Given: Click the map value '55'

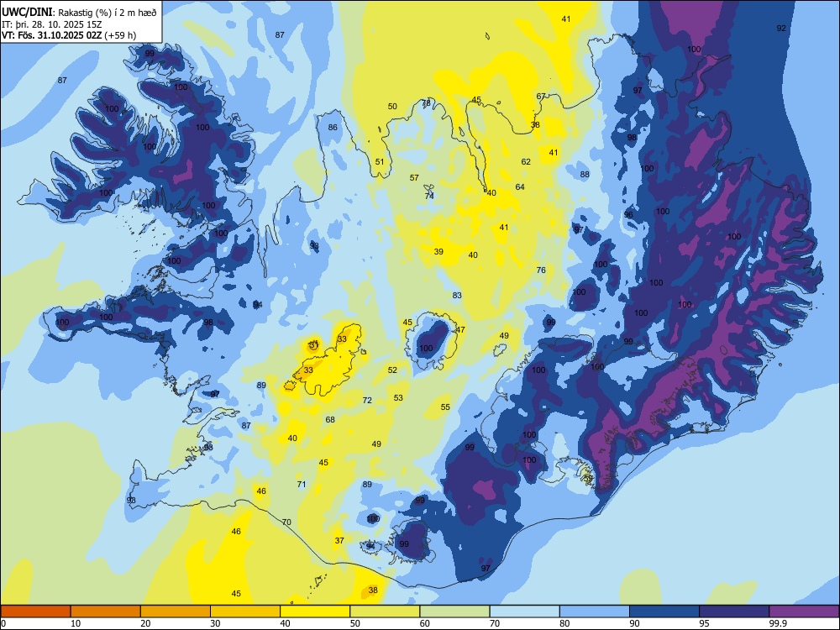Looking at the screenshot, I should point(445,407).
